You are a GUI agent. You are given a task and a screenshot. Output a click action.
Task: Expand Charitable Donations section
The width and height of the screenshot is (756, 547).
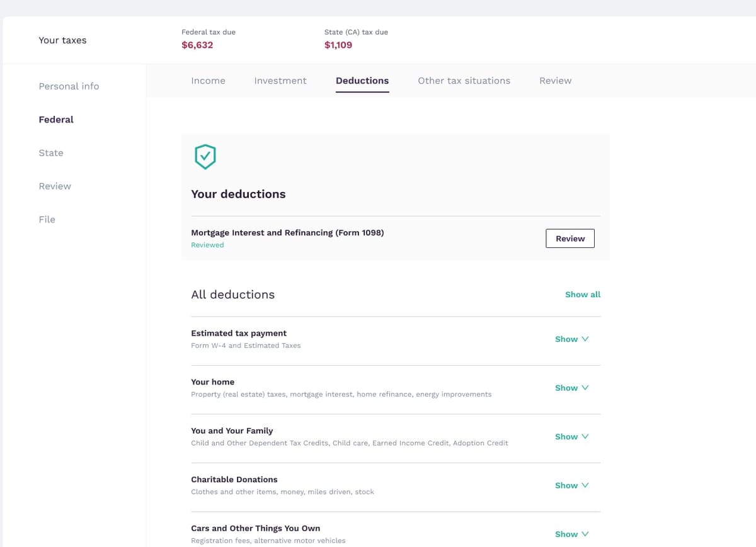pyautogui.click(x=571, y=485)
